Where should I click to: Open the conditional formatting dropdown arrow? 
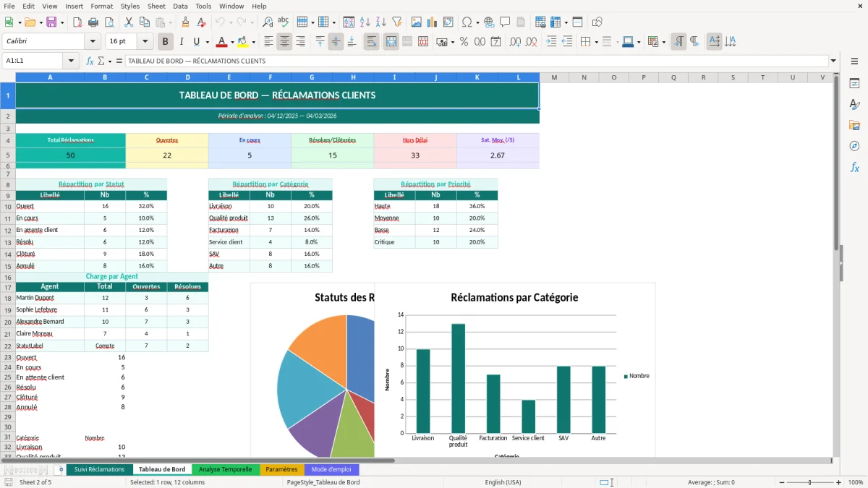click(663, 42)
